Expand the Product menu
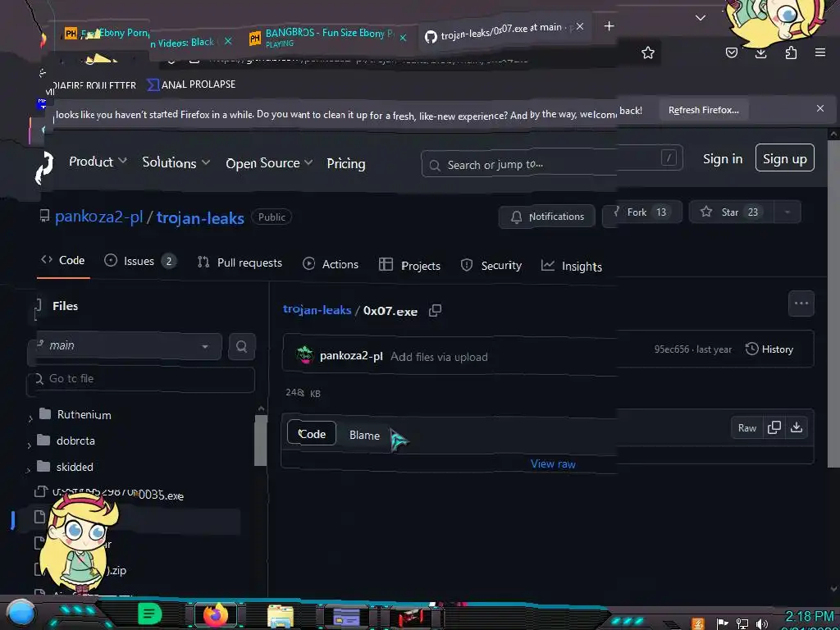 (x=98, y=162)
